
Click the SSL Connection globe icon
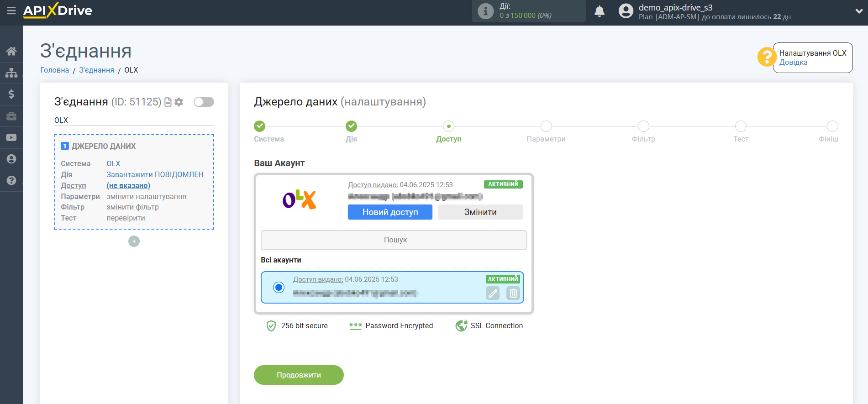461,325
